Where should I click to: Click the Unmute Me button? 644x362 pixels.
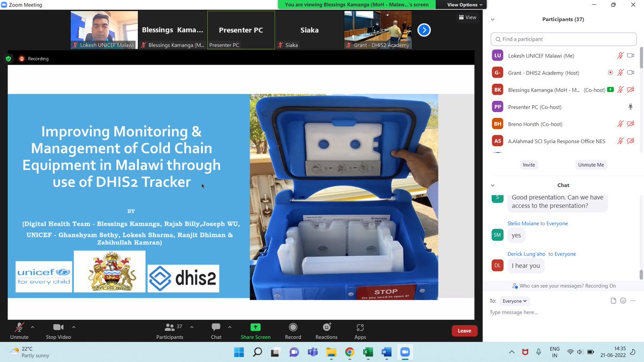point(591,165)
